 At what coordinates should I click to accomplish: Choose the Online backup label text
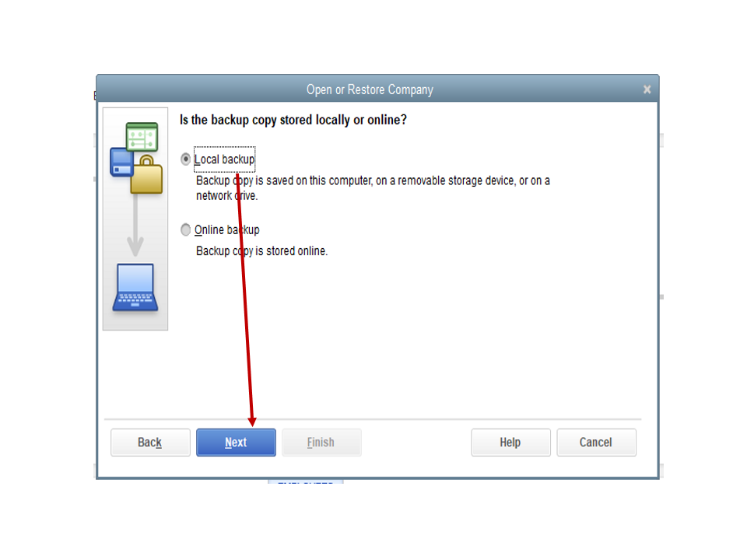pos(226,229)
